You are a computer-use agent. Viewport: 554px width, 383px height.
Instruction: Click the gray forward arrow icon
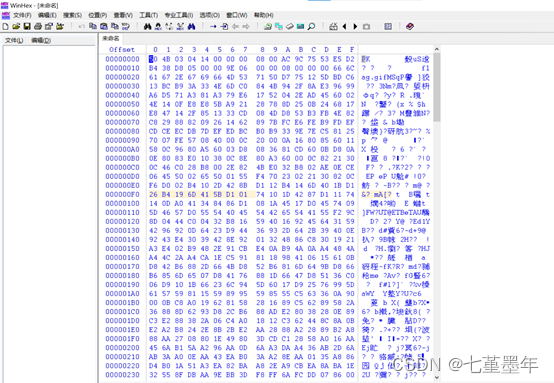point(246,26)
